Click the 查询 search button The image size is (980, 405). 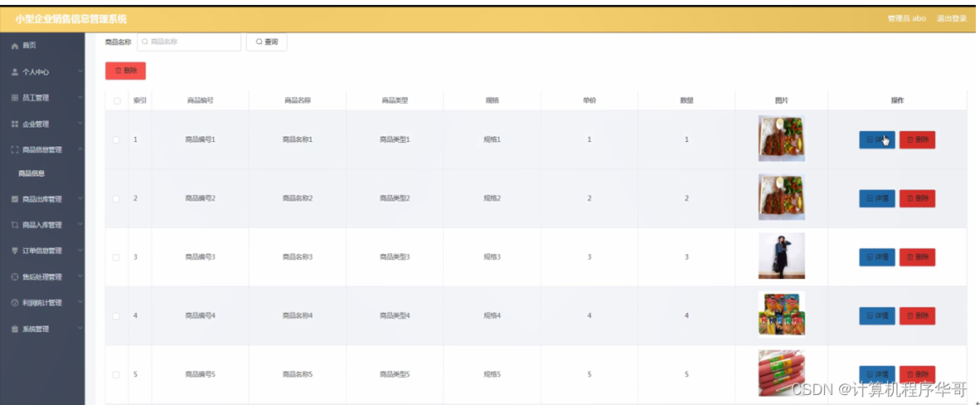pyautogui.click(x=267, y=42)
